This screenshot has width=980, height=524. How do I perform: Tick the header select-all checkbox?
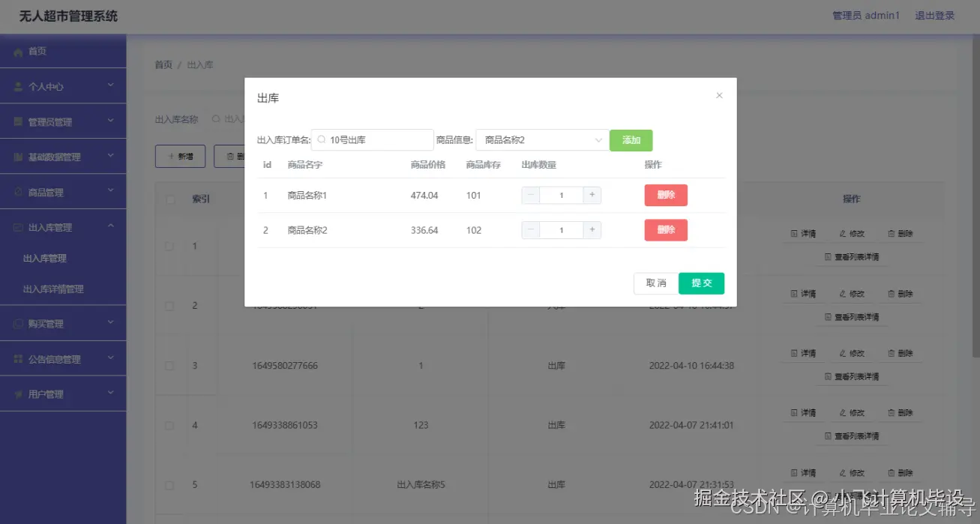pos(169,199)
